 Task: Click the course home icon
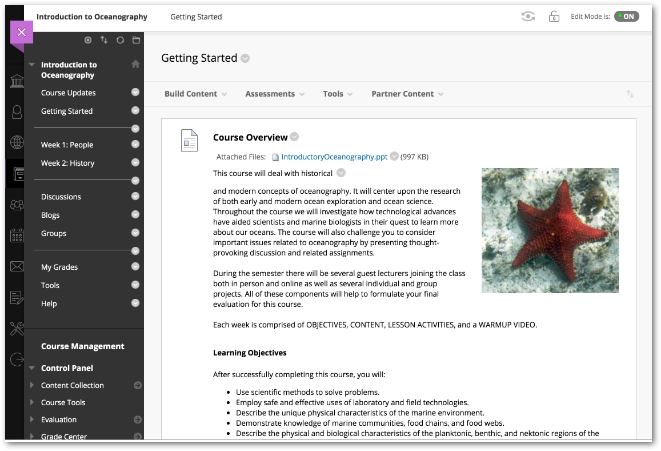[135, 64]
